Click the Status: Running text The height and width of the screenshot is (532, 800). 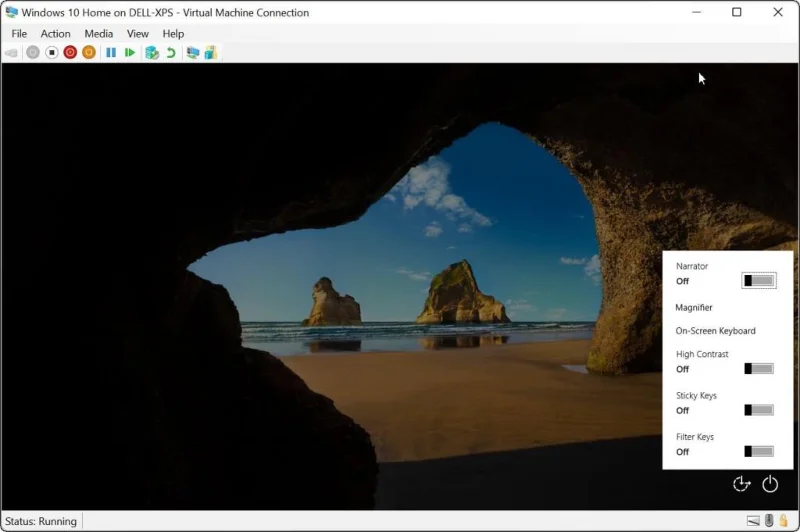click(x=41, y=521)
